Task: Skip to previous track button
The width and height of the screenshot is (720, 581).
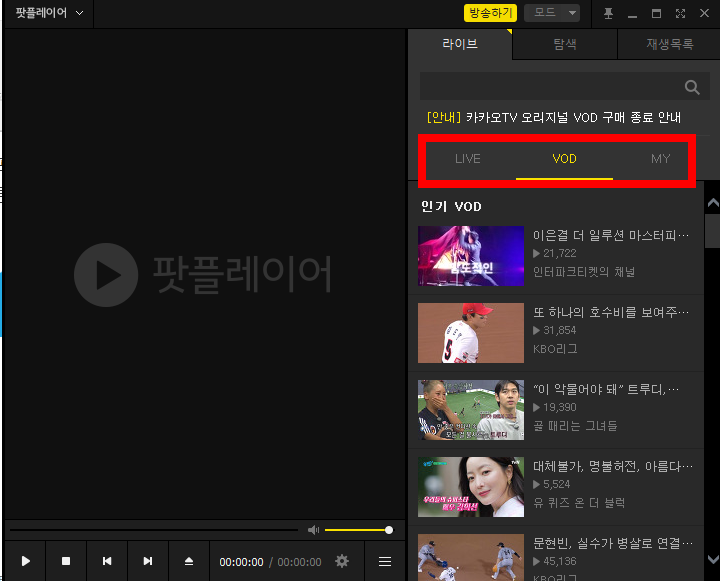Action: point(107,561)
